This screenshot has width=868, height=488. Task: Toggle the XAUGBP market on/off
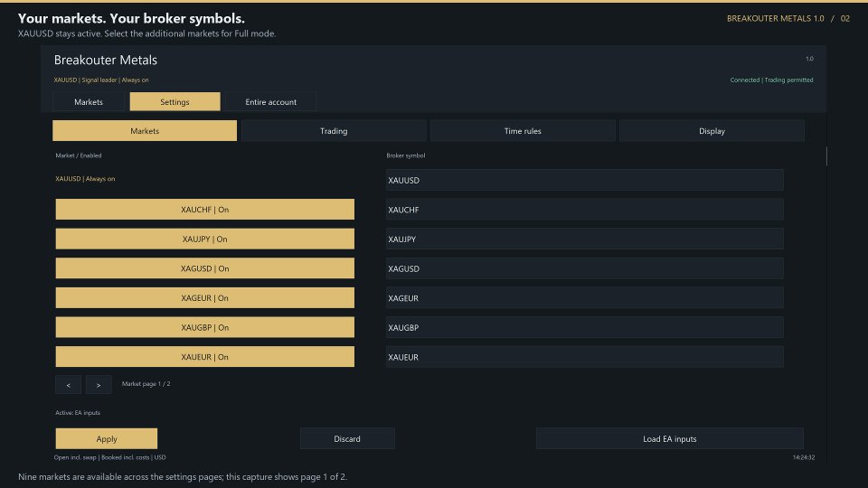pos(205,327)
